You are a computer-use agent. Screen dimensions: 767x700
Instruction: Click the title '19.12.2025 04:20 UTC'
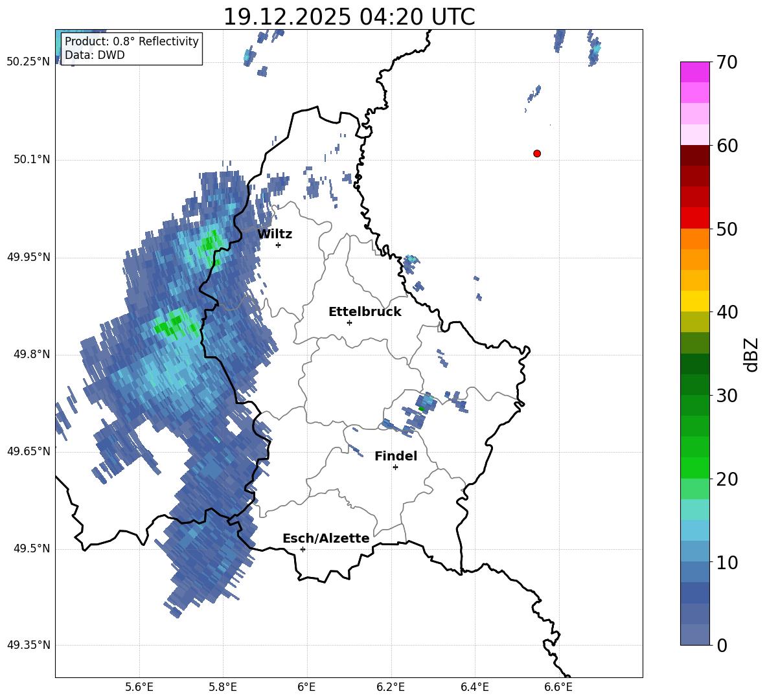pos(349,17)
